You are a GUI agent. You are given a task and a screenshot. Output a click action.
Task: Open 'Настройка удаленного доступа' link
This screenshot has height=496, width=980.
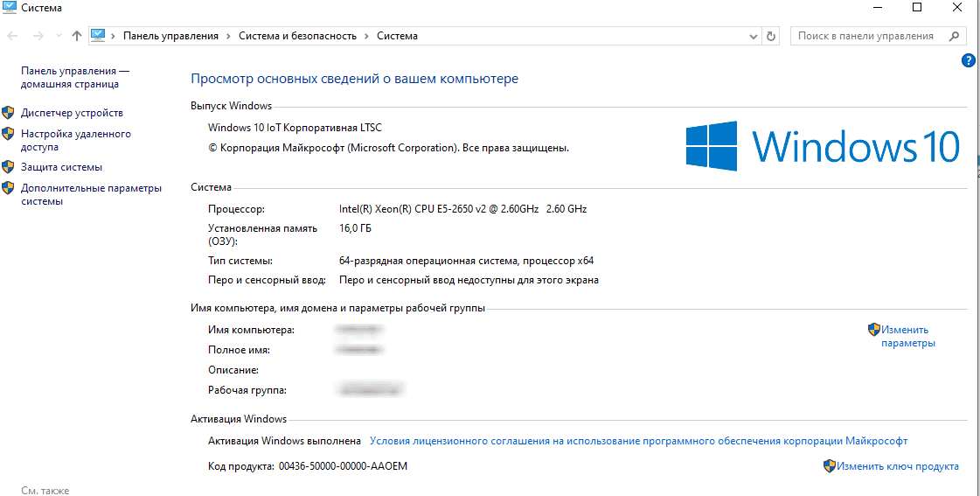[x=76, y=141]
